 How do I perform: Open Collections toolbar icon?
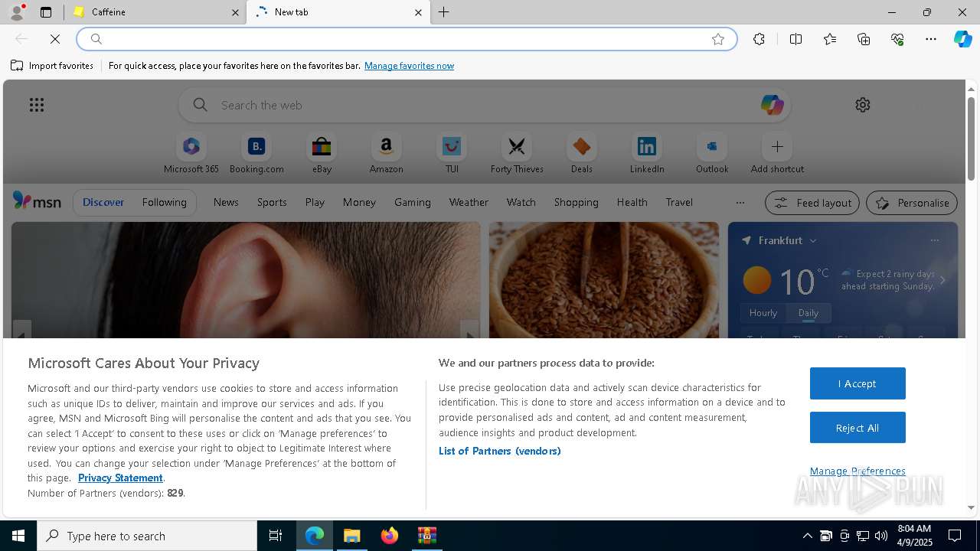pyautogui.click(x=864, y=39)
